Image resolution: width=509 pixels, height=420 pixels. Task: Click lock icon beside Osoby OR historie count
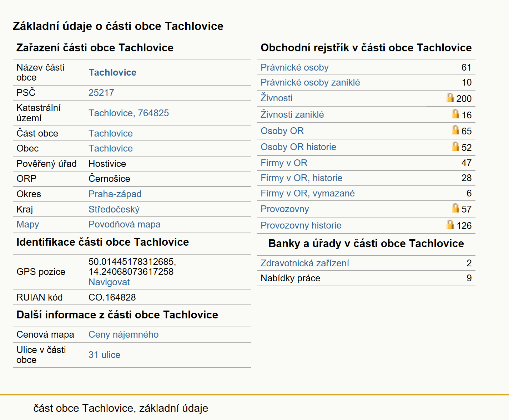tap(455, 146)
